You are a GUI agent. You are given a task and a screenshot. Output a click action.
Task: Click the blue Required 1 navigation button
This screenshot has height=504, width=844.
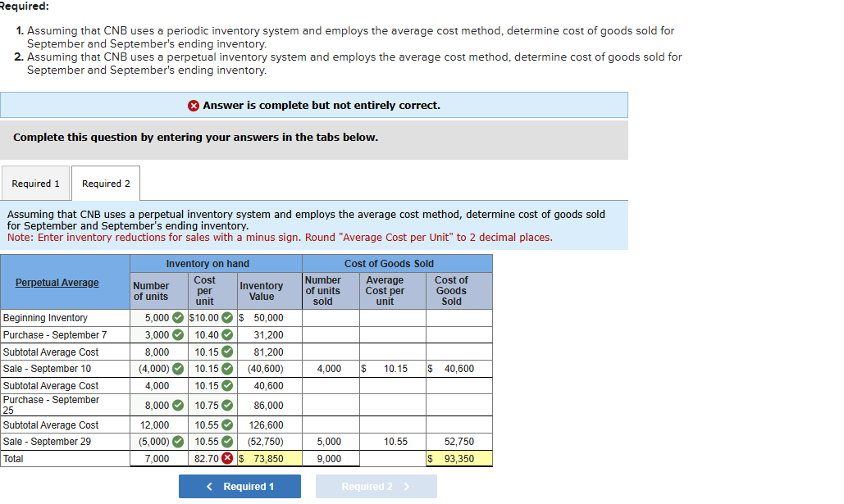coord(240,486)
